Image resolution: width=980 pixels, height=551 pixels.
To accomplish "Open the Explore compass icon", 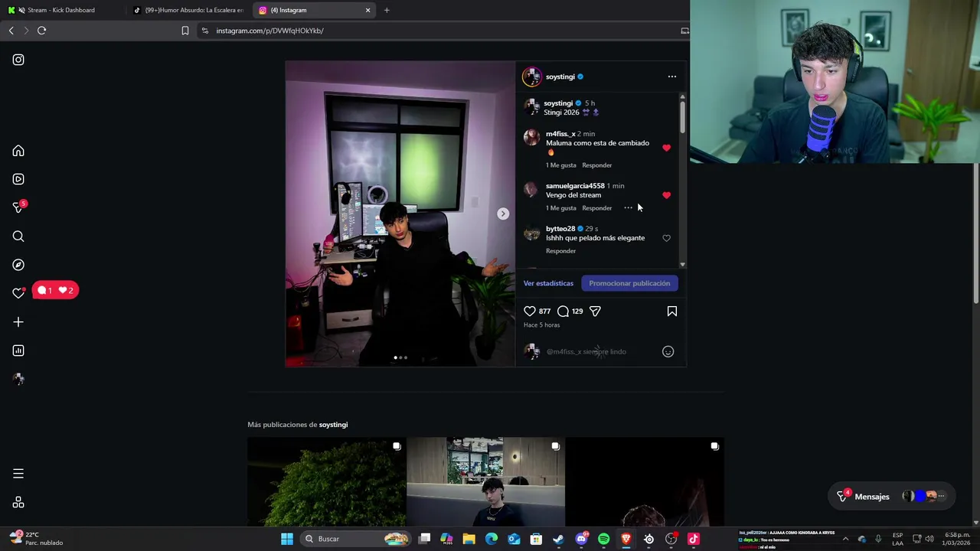I will coord(18,265).
